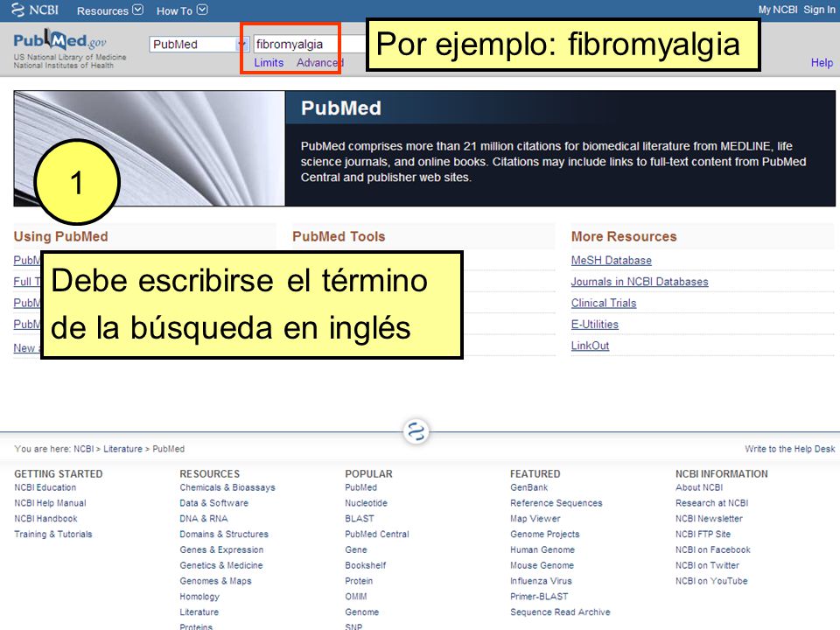
Task: Open the MeSH Database link
Action: tap(612, 261)
